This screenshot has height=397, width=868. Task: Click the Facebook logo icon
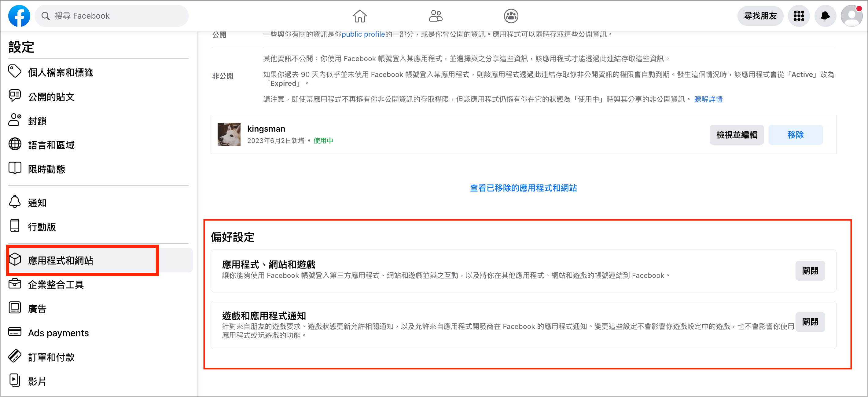point(19,16)
